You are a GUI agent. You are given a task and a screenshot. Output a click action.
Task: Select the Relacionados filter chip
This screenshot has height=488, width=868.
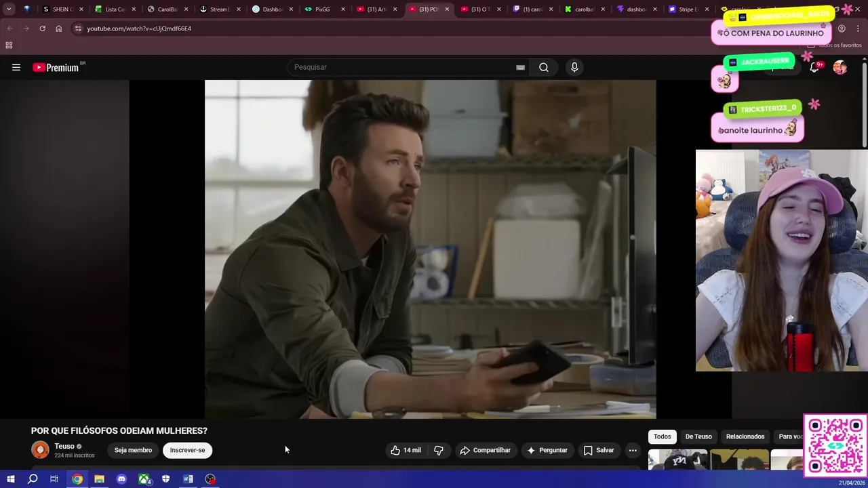(745, 436)
